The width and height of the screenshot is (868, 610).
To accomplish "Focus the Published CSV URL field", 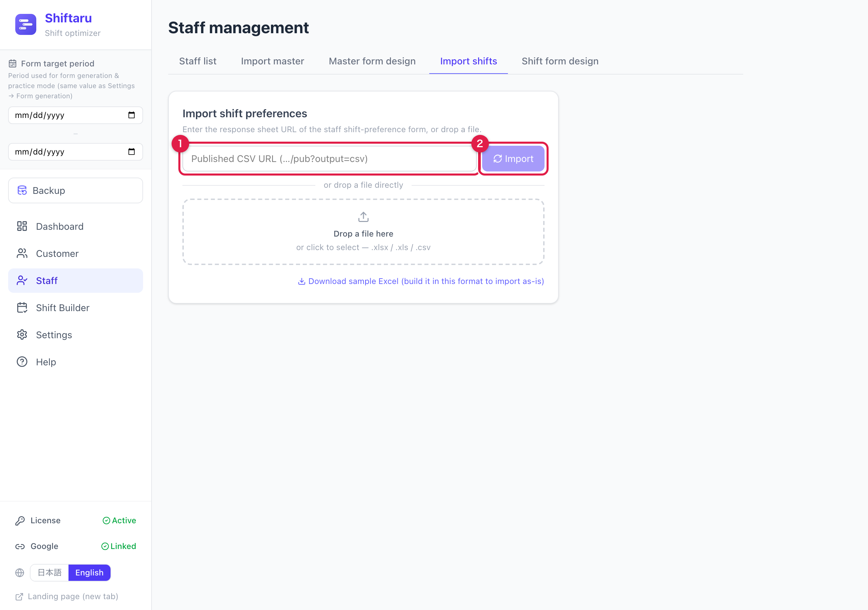I will point(329,159).
